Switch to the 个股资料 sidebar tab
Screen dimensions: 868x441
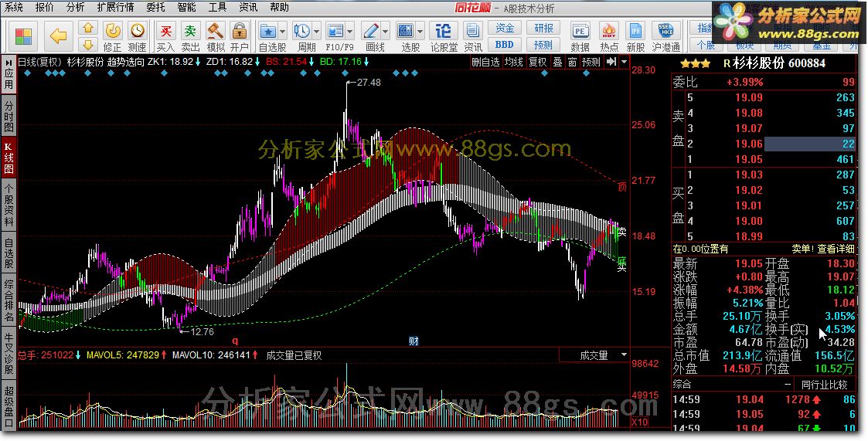(x=9, y=204)
